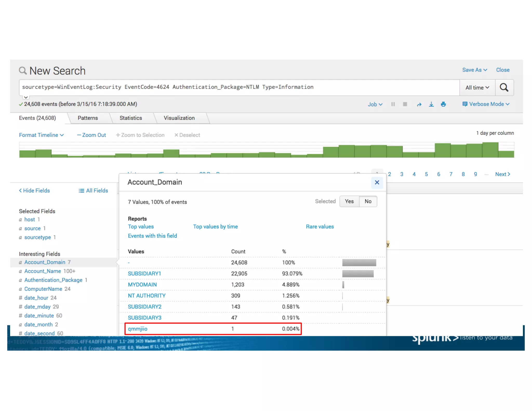Hide the fields sidebar
This screenshot has height=411, width=532.
(x=34, y=190)
